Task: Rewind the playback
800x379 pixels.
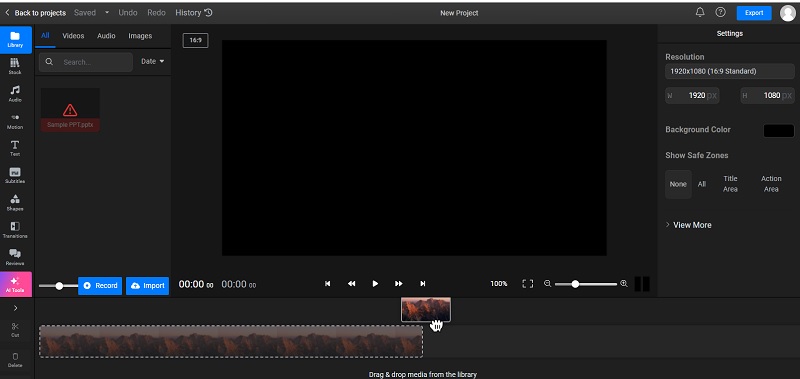Action: [352, 284]
